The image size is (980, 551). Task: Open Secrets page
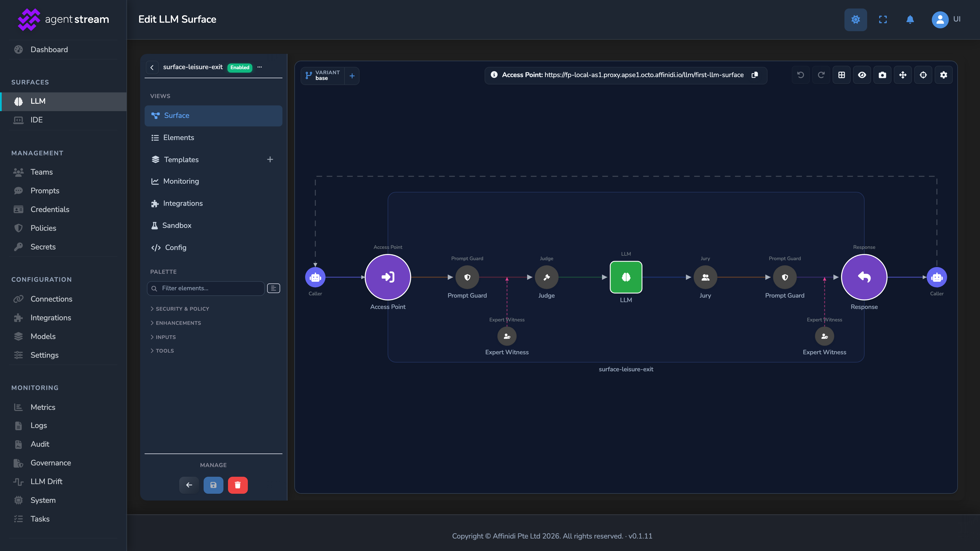pos(63,247)
